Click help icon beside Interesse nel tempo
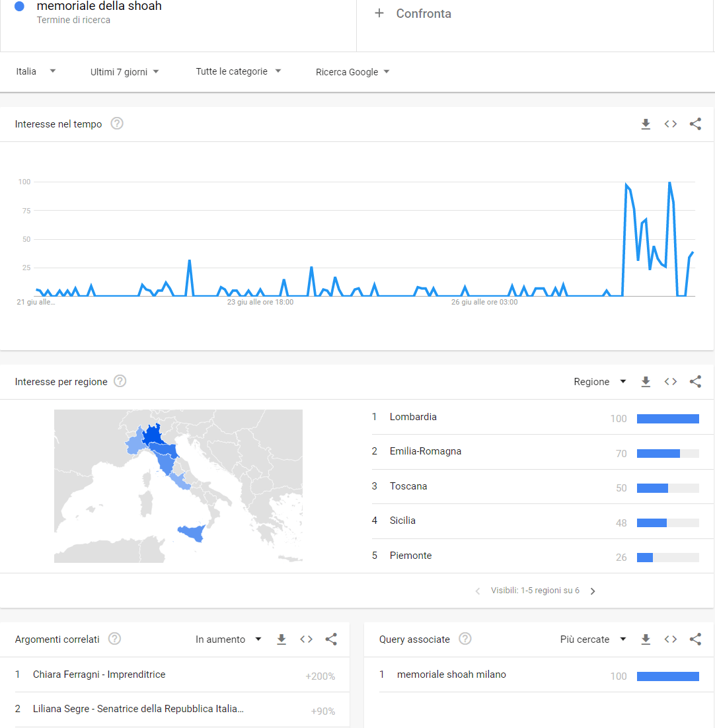This screenshot has height=728, width=715. point(117,124)
